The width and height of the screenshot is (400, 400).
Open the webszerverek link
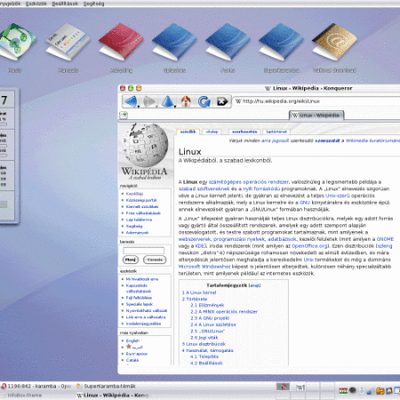click(194, 239)
